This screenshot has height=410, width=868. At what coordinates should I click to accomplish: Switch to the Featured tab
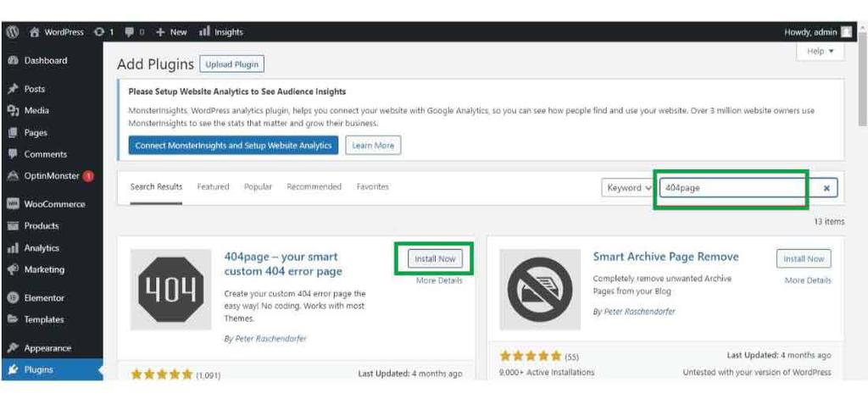[213, 187]
